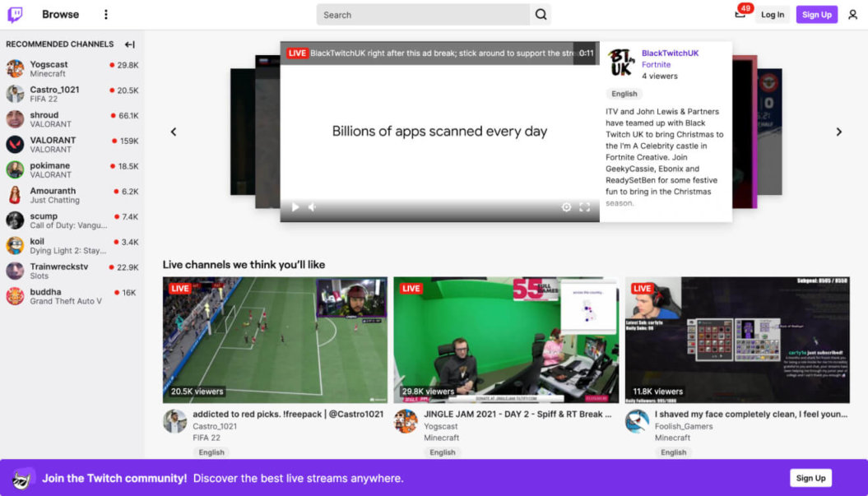Advance the carousel with the right chevron
This screenshot has height=496, width=868.
839,131
